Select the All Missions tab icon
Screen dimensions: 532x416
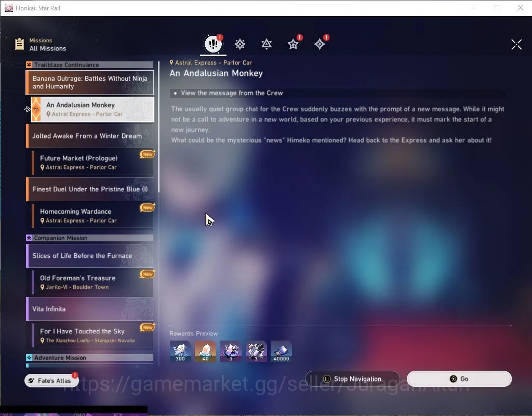click(213, 44)
